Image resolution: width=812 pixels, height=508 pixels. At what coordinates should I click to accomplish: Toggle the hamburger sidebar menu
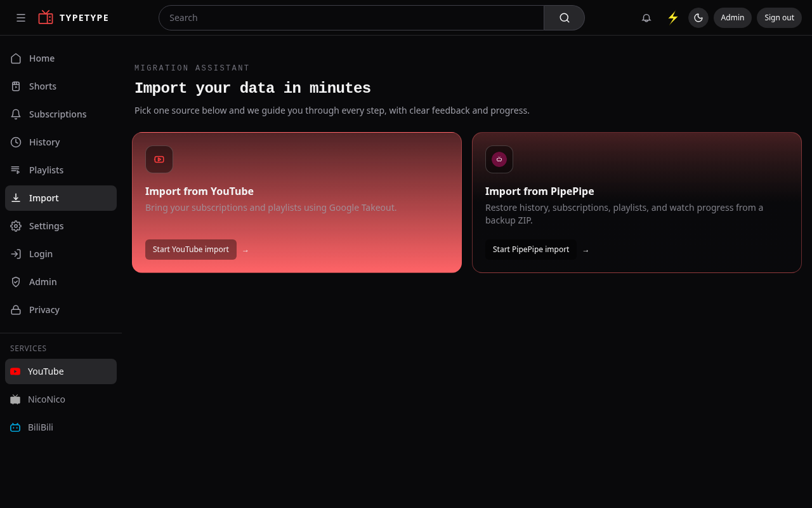coord(21,18)
